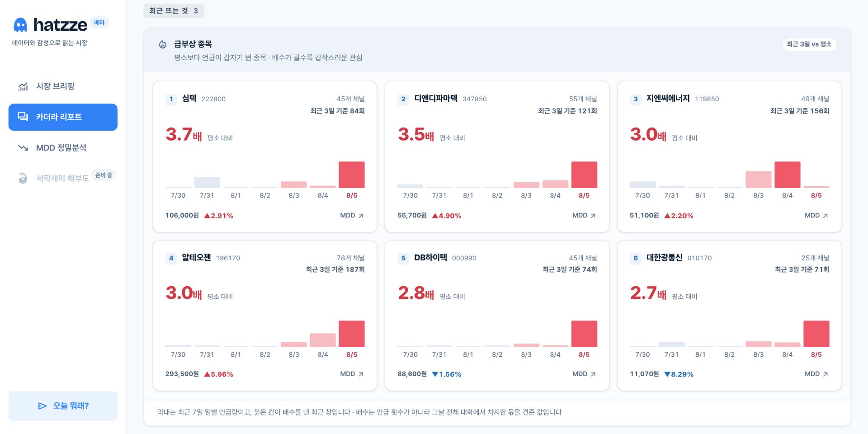Image resolution: width=868 pixels, height=434 pixels.
Task: Click the ▼1.56% change value
Action: coord(447,374)
